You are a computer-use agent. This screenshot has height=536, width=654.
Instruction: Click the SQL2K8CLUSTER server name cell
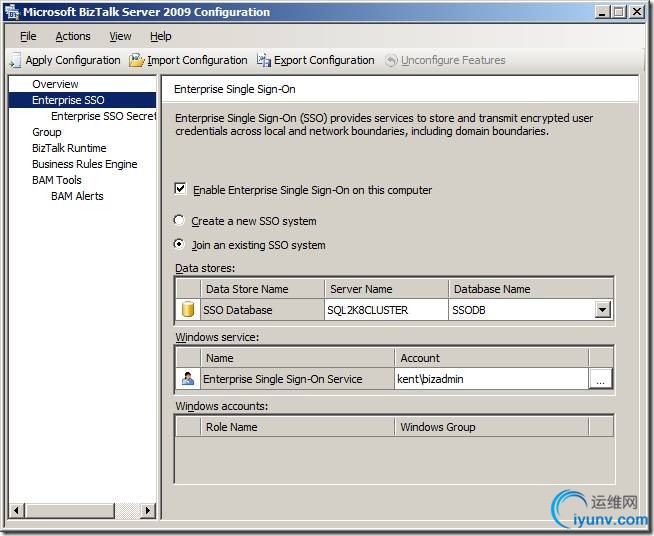point(386,310)
